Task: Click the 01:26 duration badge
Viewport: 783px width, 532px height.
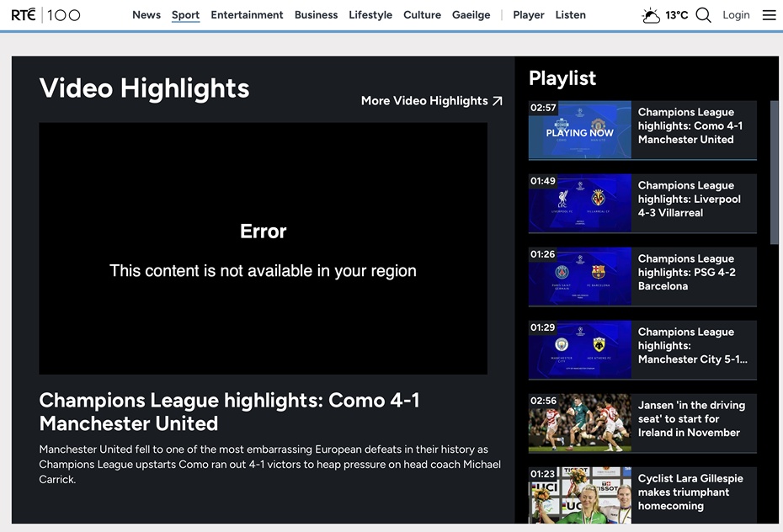Action: (x=543, y=254)
